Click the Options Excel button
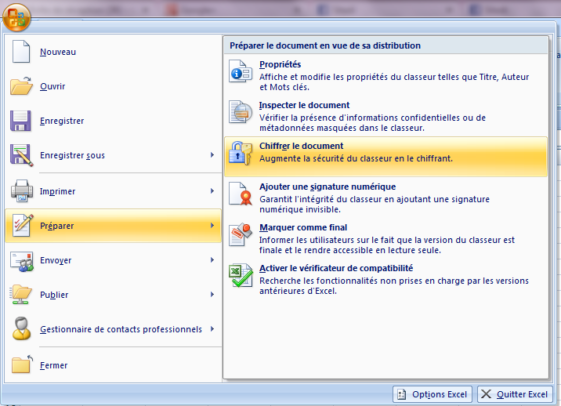Screen dimensions: 561x406 tap(432, 394)
